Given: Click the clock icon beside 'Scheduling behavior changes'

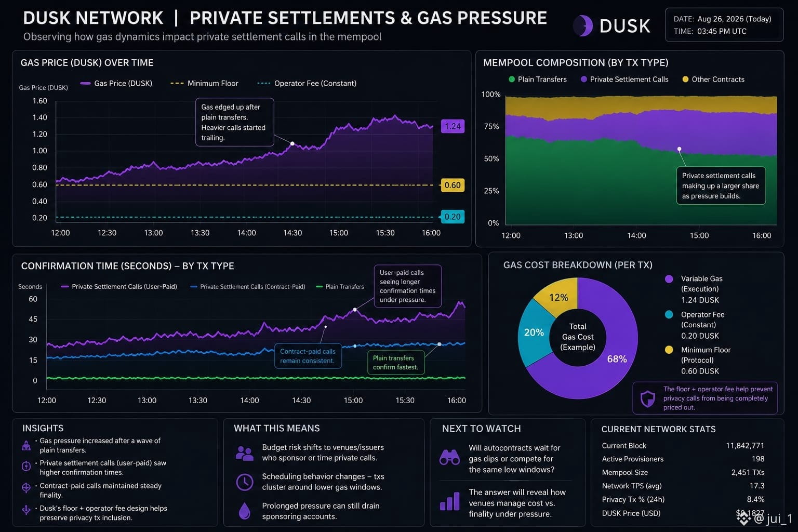Looking at the screenshot, I should (244, 482).
